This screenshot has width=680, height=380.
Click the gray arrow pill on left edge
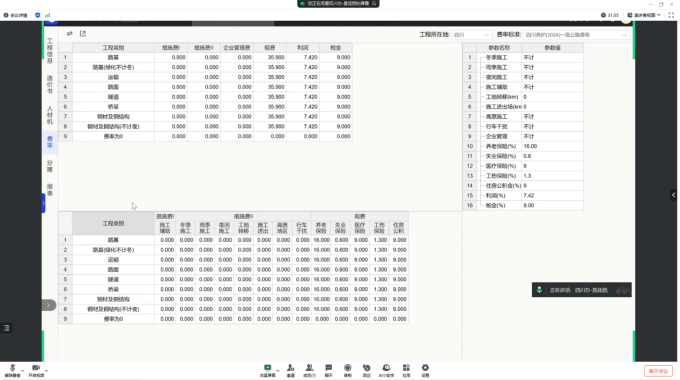pos(49,305)
